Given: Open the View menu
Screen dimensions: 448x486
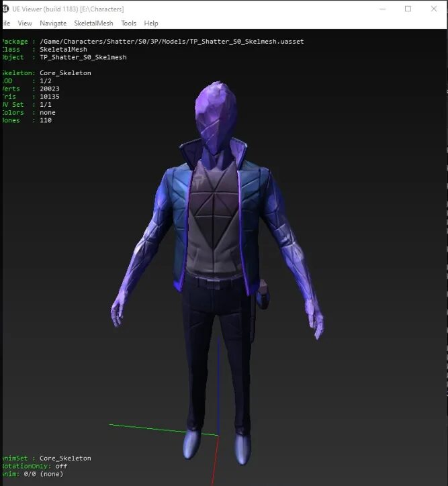Looking at the screenshot, I should (25, 23).
